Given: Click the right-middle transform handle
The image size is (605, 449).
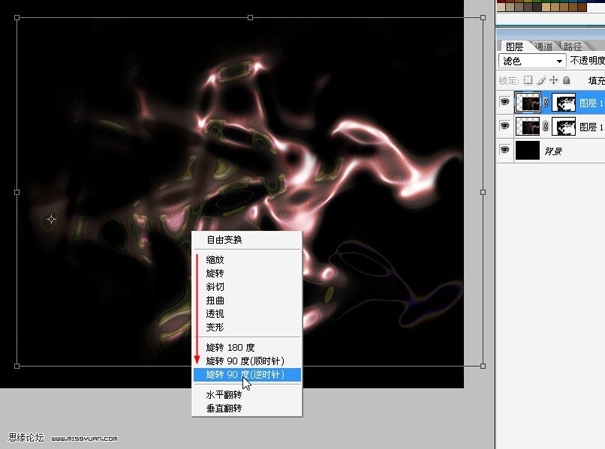Looking at the screenshot, I should click(483, 192).
